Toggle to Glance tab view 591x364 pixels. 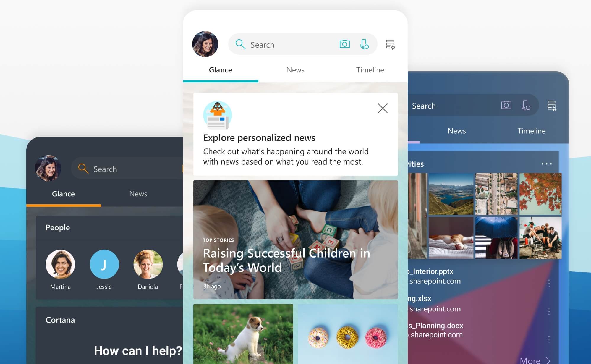click(220, 70)
